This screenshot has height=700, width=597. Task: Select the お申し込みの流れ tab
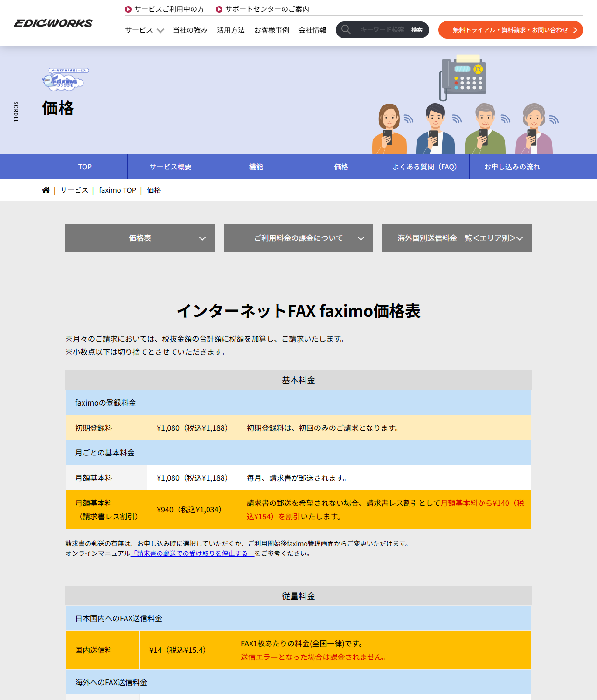(512, 167)
